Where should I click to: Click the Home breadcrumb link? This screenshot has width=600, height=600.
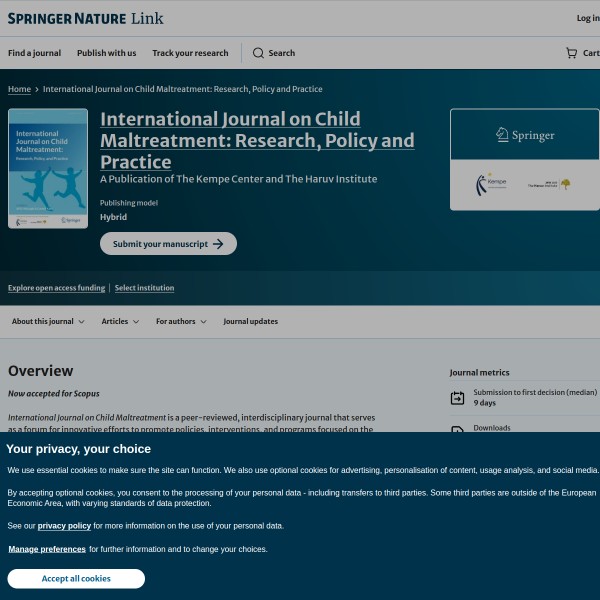point(19,89)
